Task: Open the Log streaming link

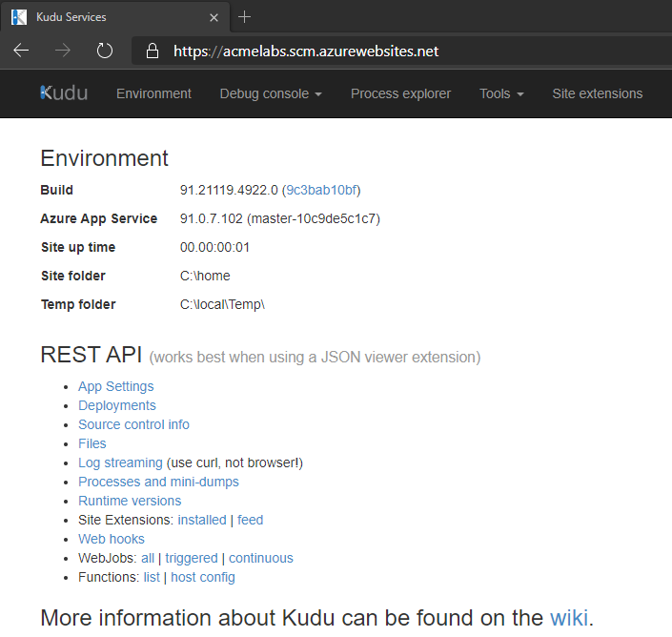Action: tap(120, 462)
